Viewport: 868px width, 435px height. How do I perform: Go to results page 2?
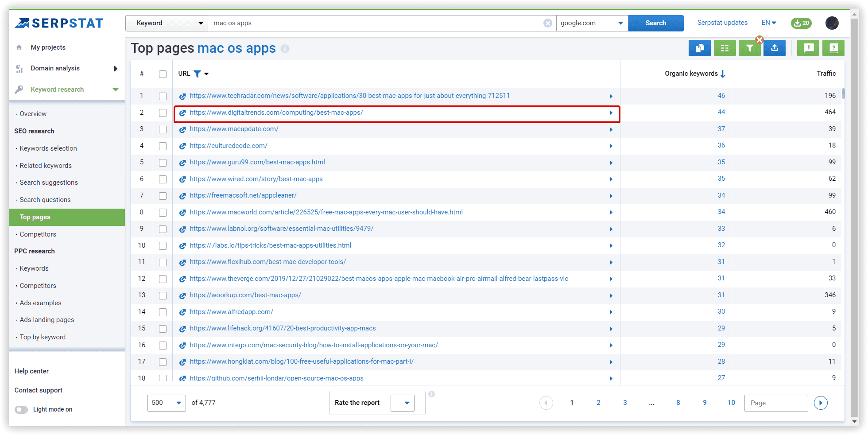pyautogui.click(x=598, y=403)
